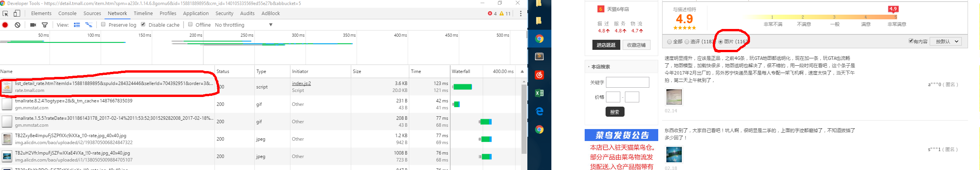Select the tmallrate.1.5.5 request row

pos(261,122)
